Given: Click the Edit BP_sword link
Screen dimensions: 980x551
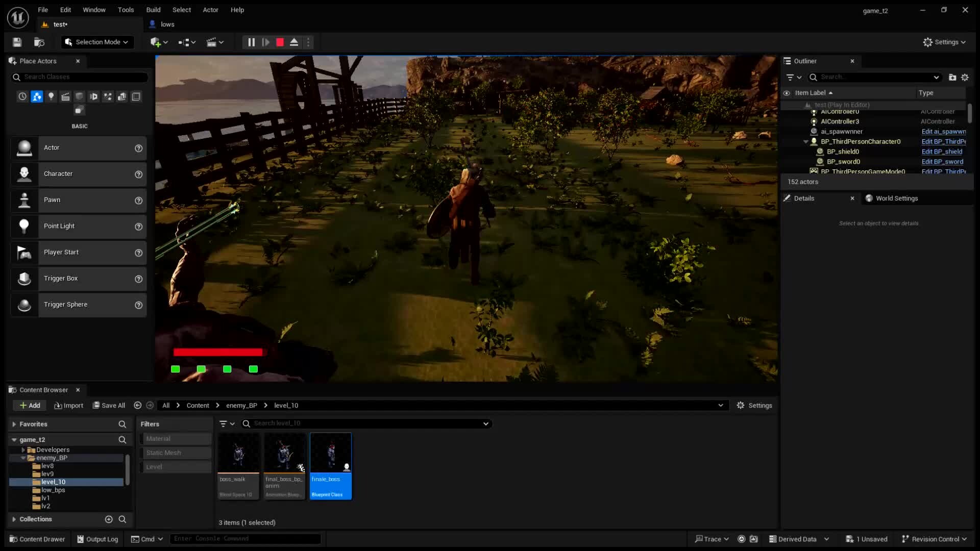Looking at the screenshot, I should pyautogui.click(x=942, y=161).
